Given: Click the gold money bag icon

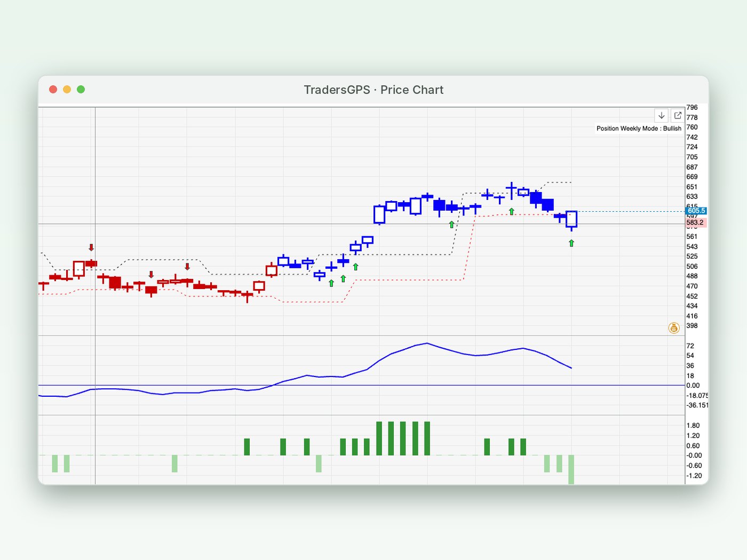Looking at the screenshot, I should click(674, 328).
